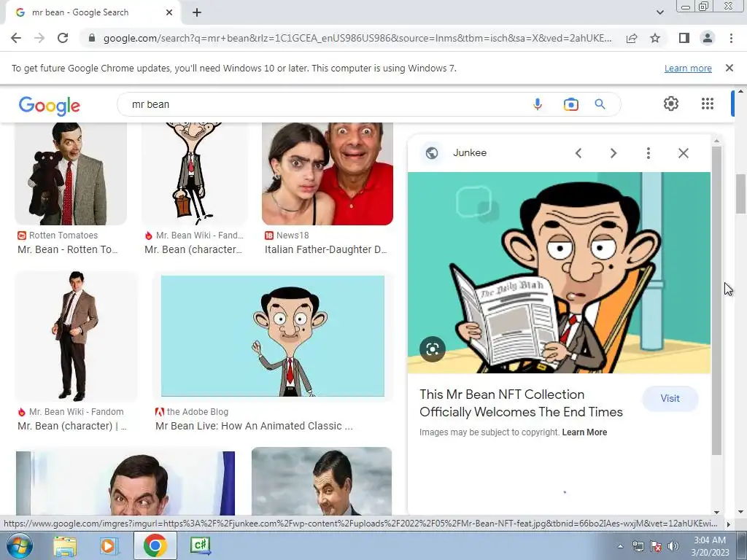Open Windows Media Player taskbar icon

(109, 545)
